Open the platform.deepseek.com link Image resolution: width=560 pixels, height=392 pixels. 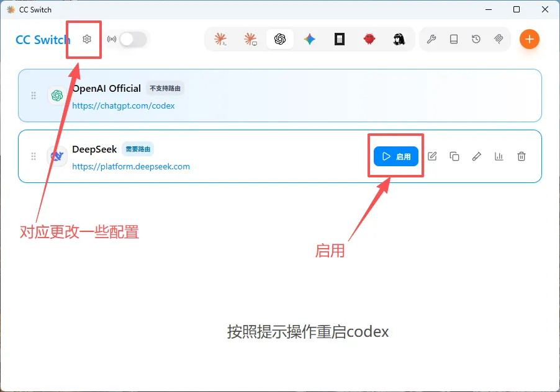point(131,166)
